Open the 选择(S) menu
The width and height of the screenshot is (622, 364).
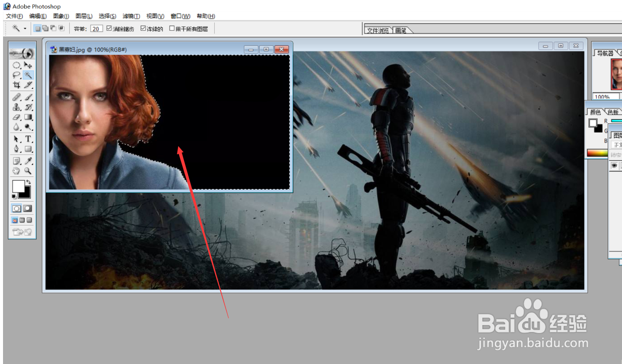(x=108, y=16)
